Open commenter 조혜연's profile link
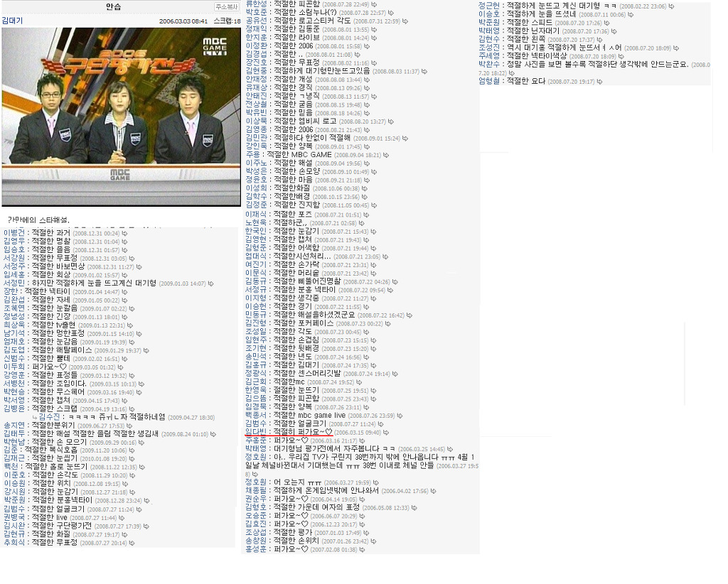 pos(14,308)
